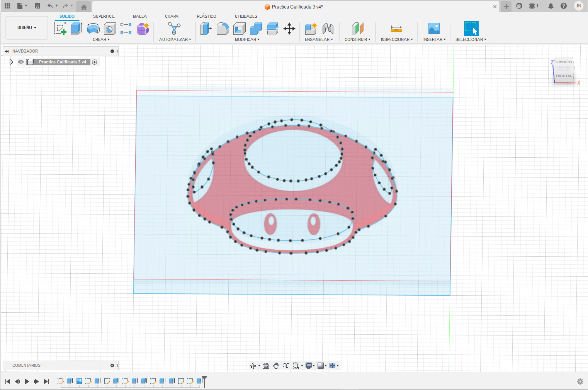This screenshot has width=588, height=390.
Task: Open the DISEÑO workspace dropdown
Action: pyautogui.click(x=27, y=28)
